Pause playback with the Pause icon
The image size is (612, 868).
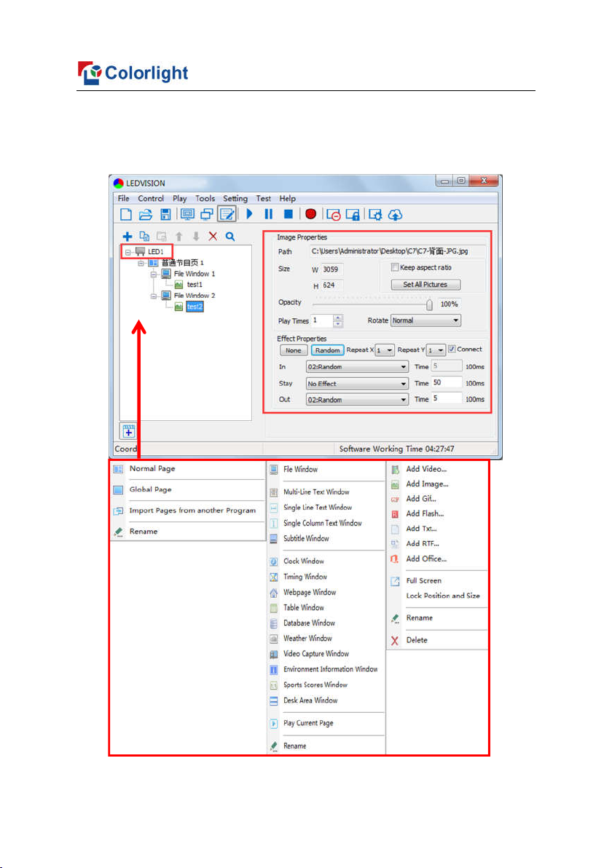tap(269, 213)
